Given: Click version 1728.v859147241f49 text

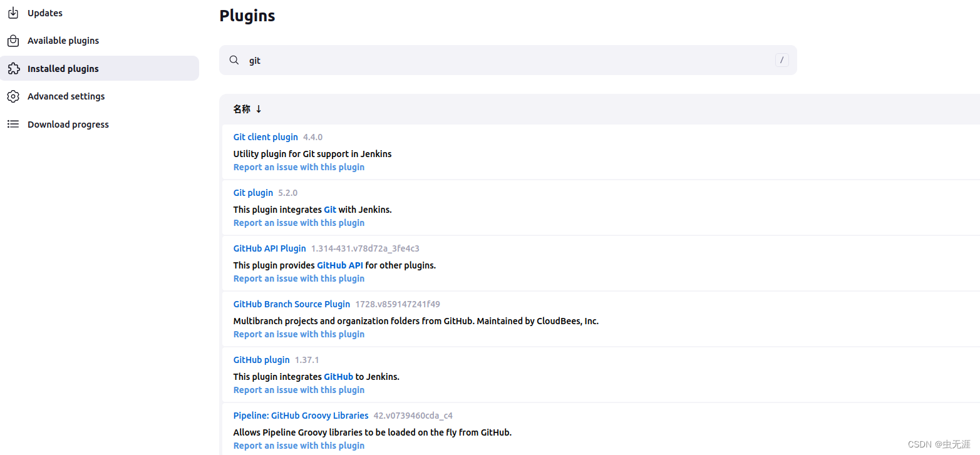Looking at the screenshot, I should (x=398, y=304).
